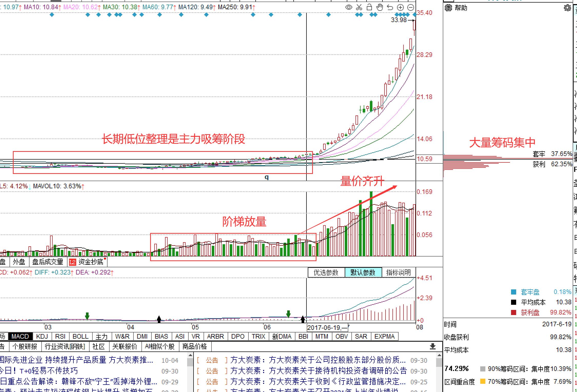Open the OBV indicator tab
This screenshot has width=577, height=392.
point(342,336)
